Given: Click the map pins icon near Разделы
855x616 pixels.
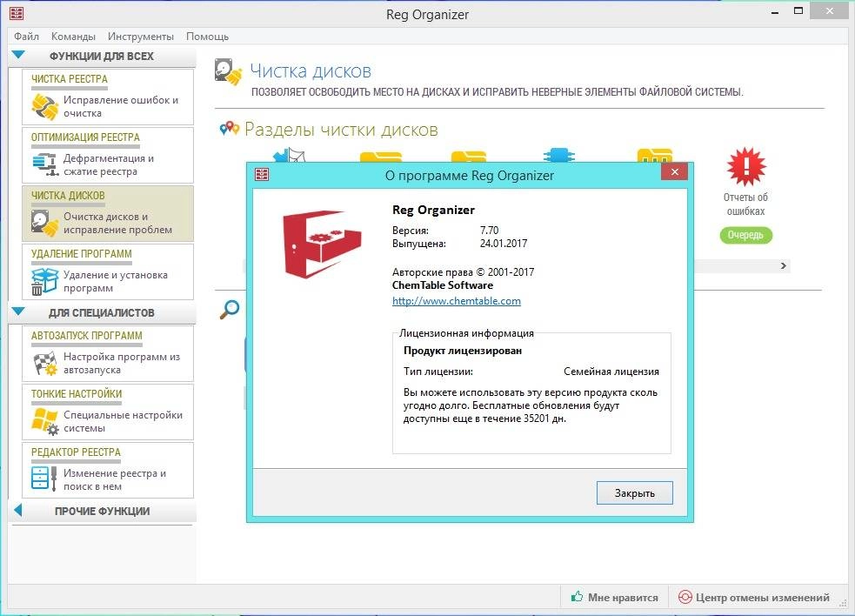Looking at the screenshot, I should coord(230,129).
